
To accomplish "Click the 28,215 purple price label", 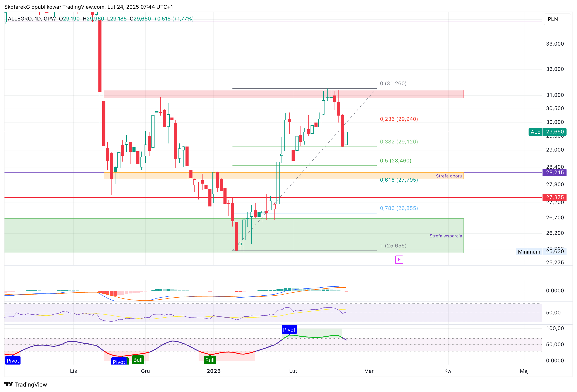I will pos(555,172).
